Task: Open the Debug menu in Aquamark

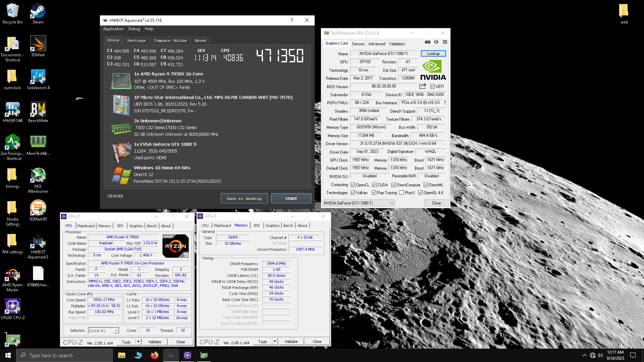Action: (x=134, y=29)
